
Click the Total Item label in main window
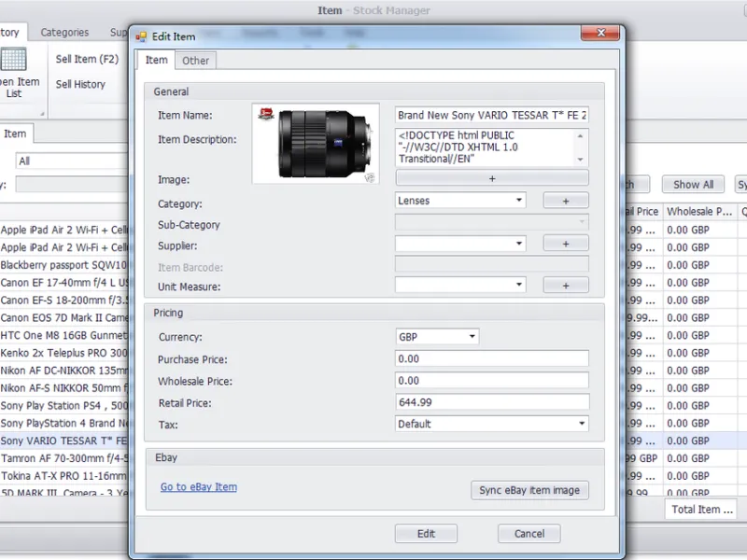point(702,510)
